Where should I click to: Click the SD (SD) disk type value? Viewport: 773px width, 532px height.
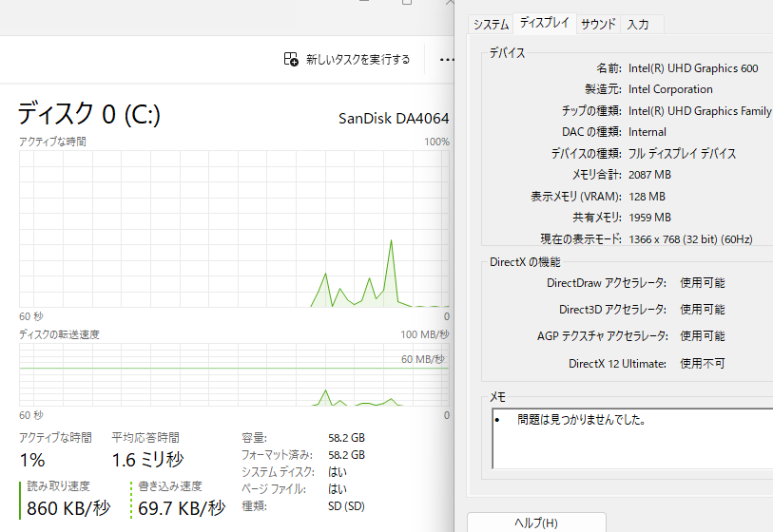(x=346, y=506)
